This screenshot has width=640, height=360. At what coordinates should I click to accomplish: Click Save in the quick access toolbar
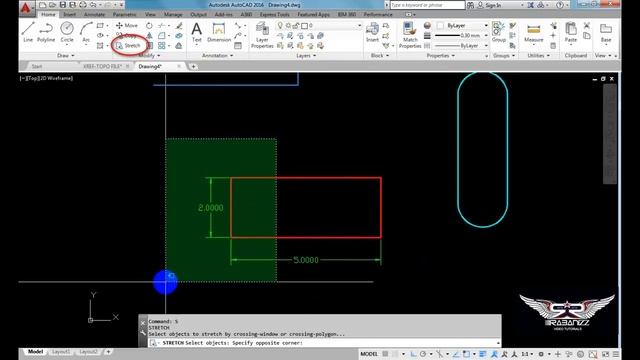point(63,5)
